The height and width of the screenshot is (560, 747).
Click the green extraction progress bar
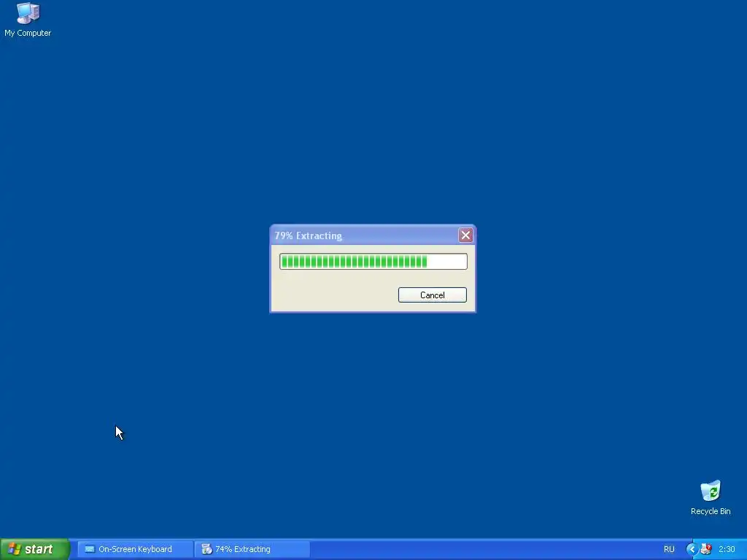click(x=373, y=262)
